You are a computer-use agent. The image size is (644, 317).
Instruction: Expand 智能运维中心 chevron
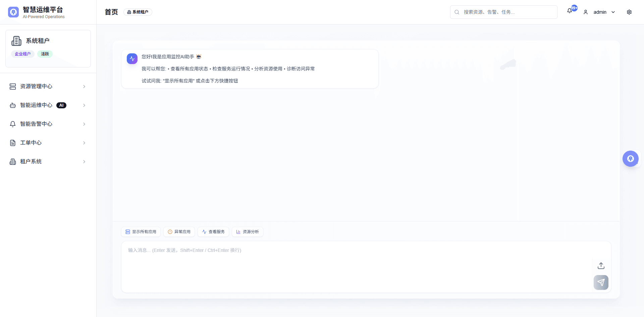84,105
